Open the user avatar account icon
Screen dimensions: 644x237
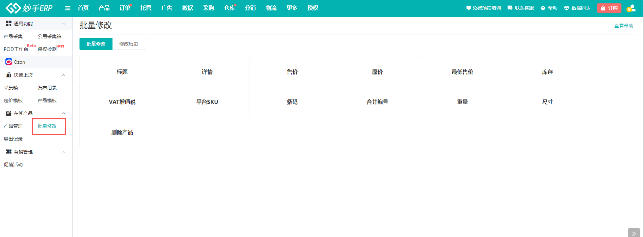(631, 8)
